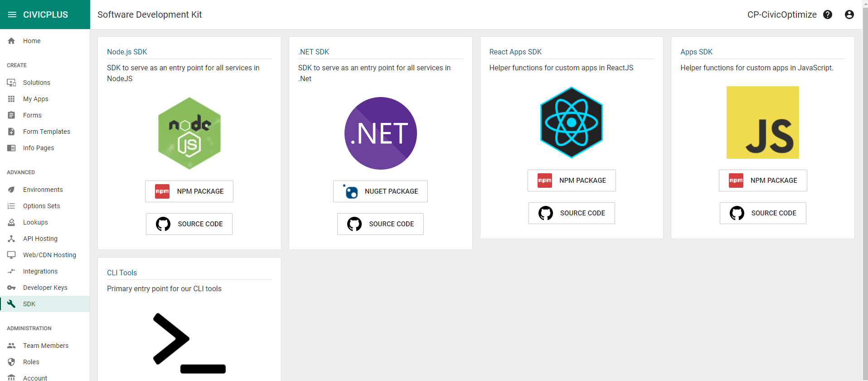Click the .NET SDK card title
This screenshot has width=868, height=381.
(x=314, y=52)
